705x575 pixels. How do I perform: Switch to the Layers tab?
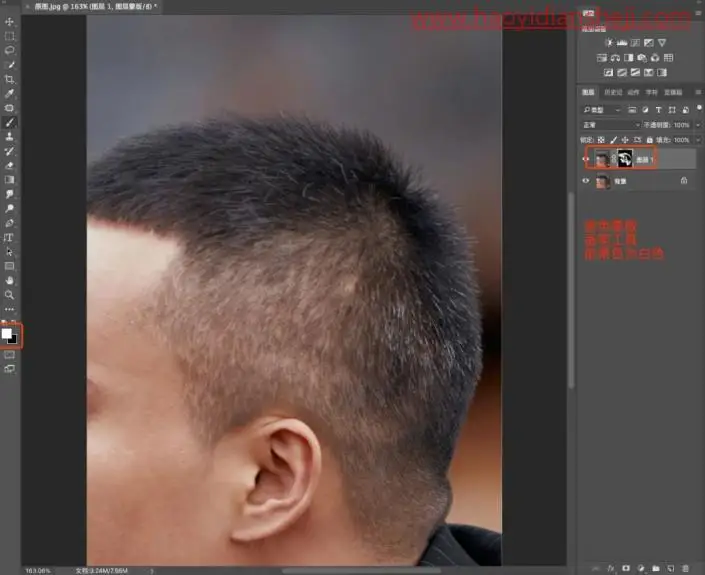[x=588, y=92]
